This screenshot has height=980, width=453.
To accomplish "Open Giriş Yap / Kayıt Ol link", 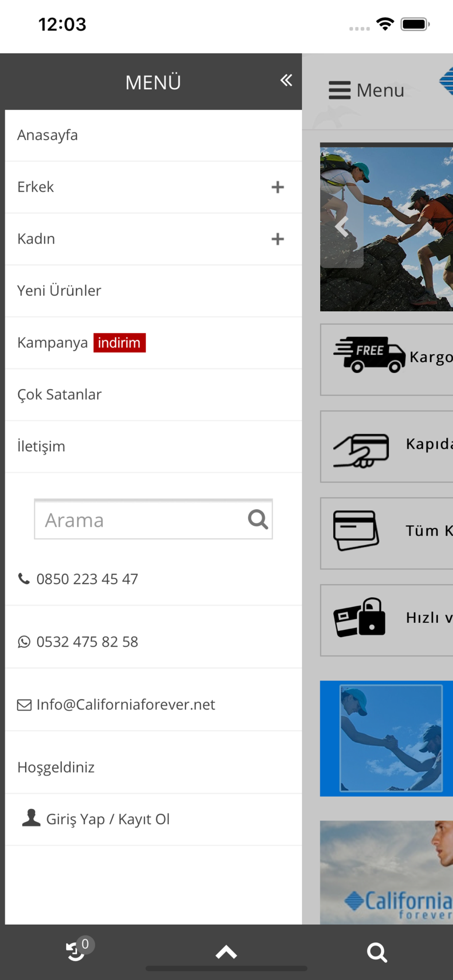I will [x=108, y=819].
